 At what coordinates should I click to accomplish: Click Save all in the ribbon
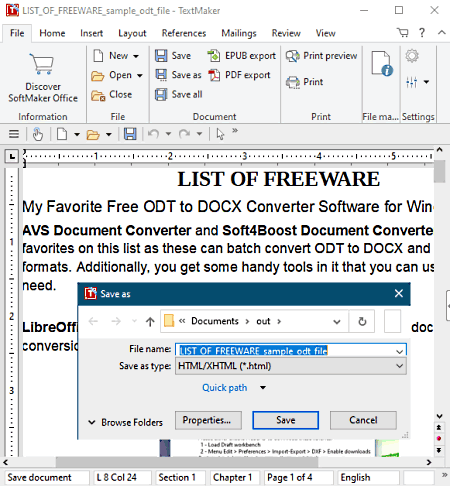[x=179, y=95]
